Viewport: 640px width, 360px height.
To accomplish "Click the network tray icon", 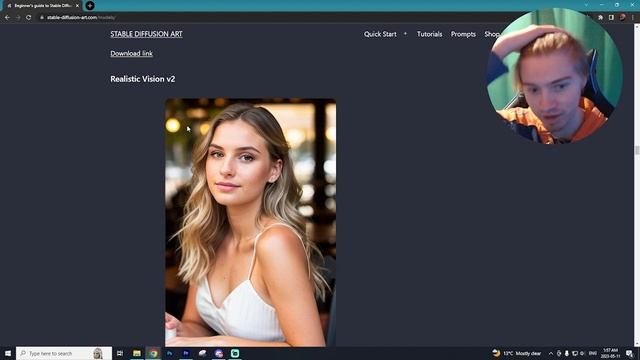I will pyautogui.click(x=575, y=353).
